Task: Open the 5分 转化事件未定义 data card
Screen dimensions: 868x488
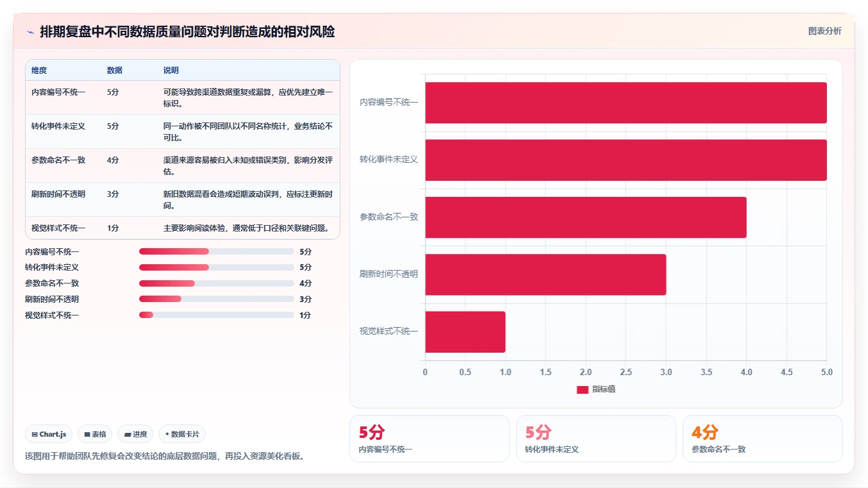Action: click(596, 439)
